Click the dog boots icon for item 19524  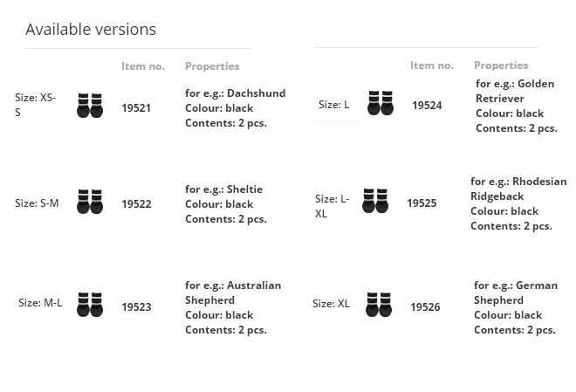click(x=380, y=103)
